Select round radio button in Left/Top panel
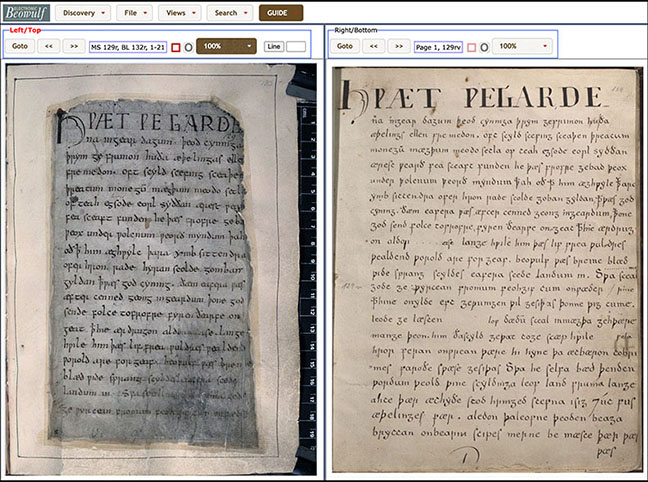The width and height of the screenshot is (648, 482). point(188,48)
